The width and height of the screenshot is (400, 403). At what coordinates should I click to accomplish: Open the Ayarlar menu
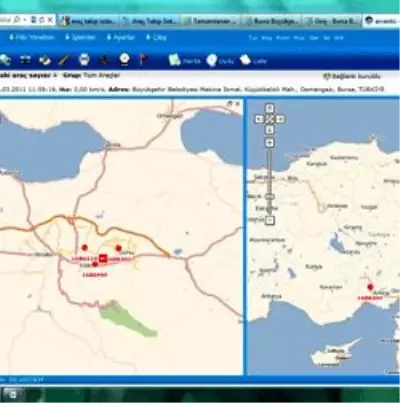120,37
